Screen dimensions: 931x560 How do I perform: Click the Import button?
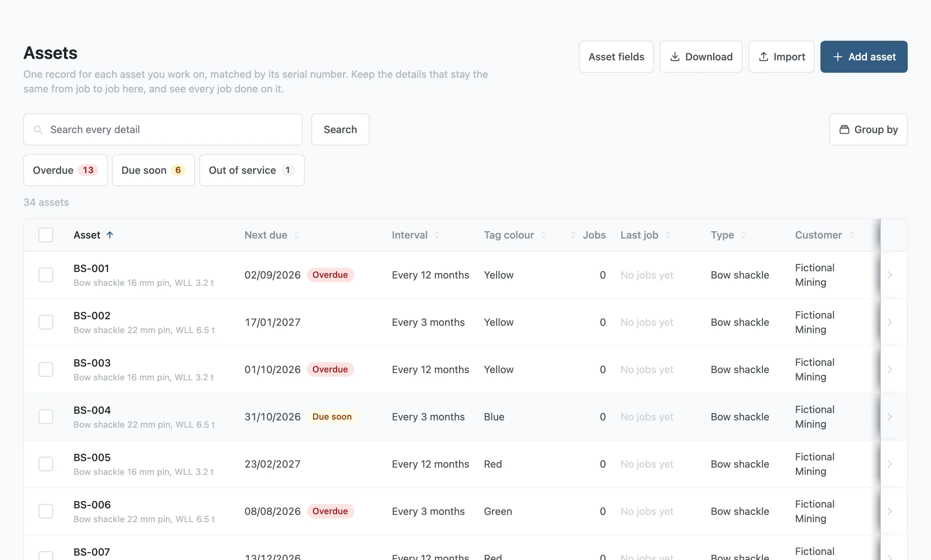tap(781, 57)
